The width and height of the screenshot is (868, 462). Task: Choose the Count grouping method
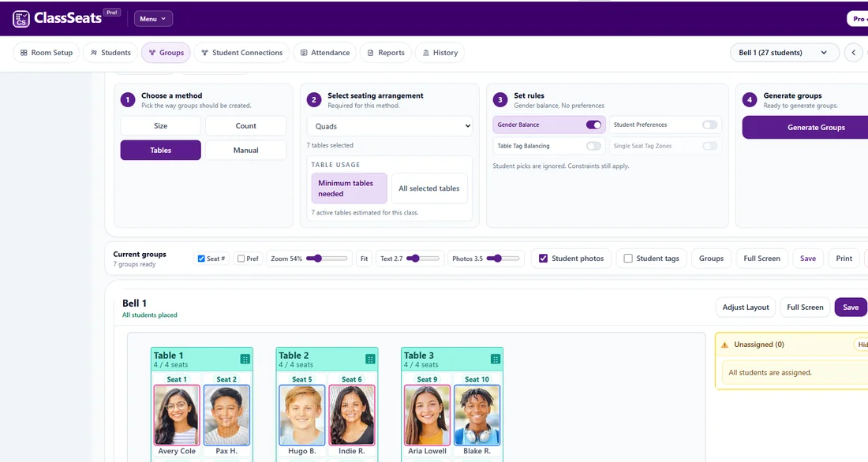point(245,125)
